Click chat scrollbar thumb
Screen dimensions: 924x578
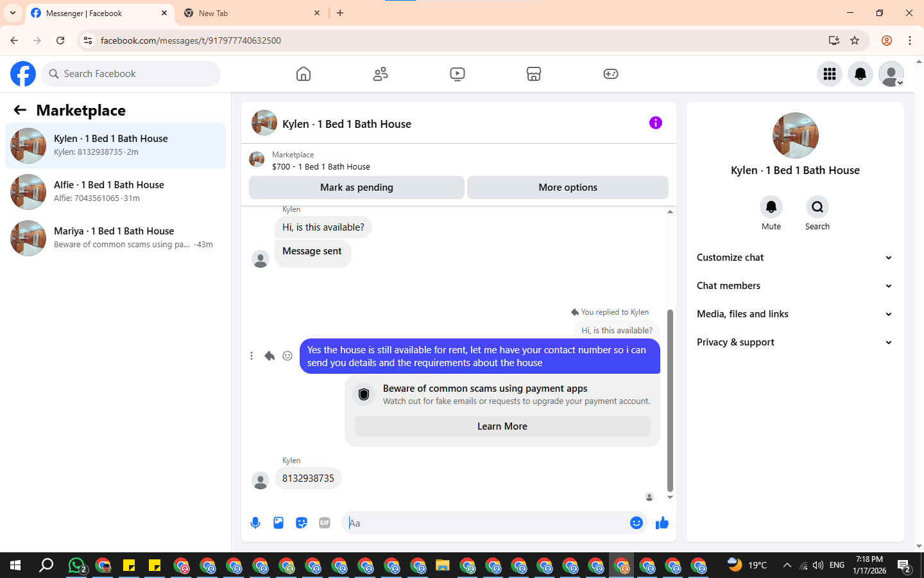670,400
